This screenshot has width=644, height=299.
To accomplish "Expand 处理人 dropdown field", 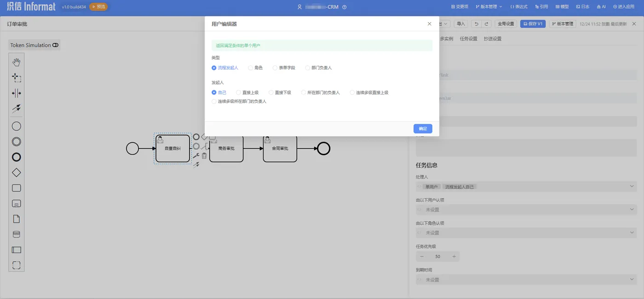I will tap(526, 187).
